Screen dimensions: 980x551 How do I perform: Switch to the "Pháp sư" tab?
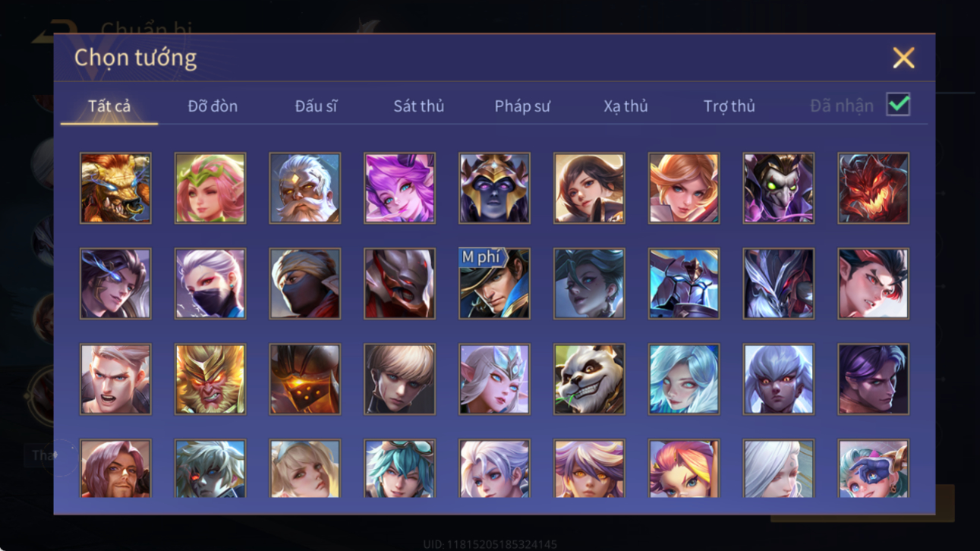click(x=522, y=106)
